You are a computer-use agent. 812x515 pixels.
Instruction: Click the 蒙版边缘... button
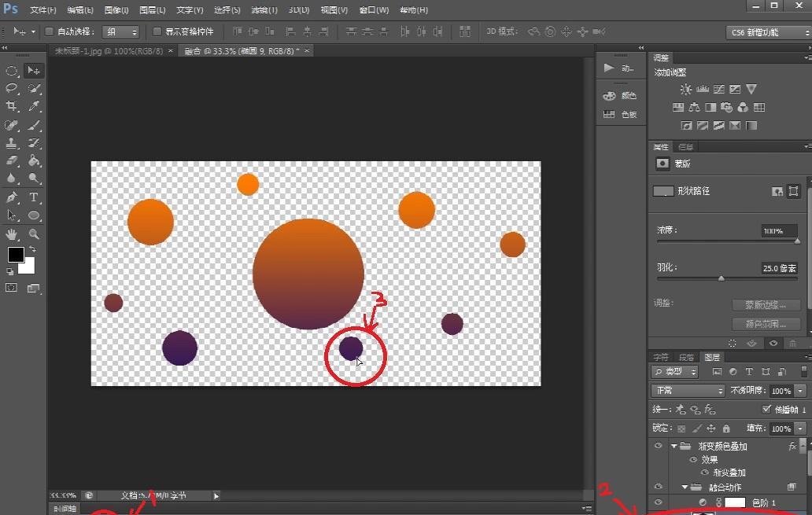(x=766, y=305)
